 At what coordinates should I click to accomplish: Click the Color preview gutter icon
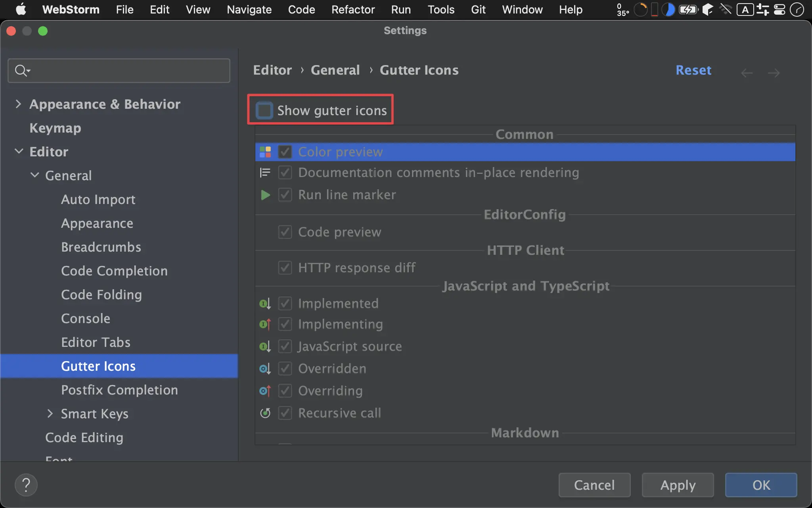(265, 152)
